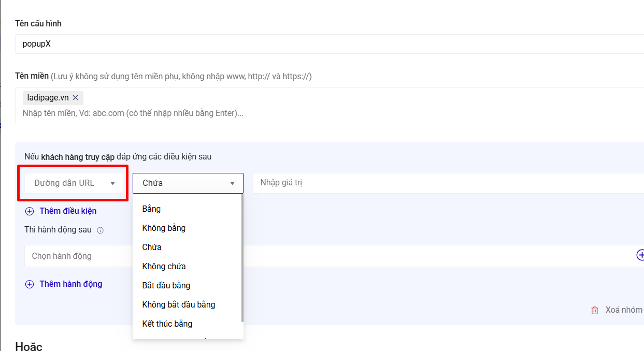This screenshot has height=351, width=644.
Task: Click the Xoá nhóm button
Action: [x=617, y=310]
